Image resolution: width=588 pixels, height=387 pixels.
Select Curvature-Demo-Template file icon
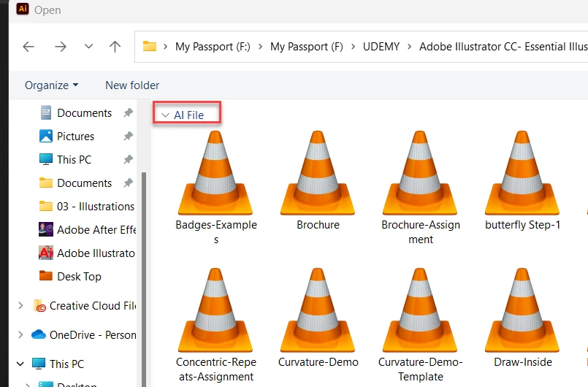tap(420, 310)
